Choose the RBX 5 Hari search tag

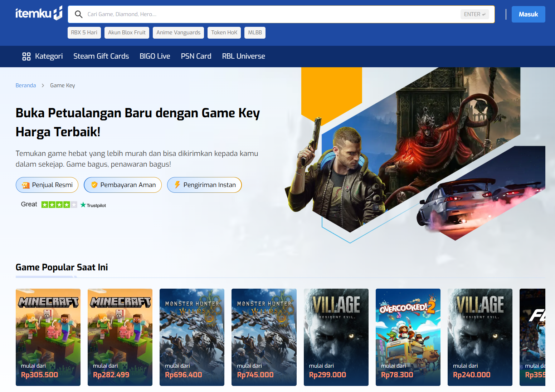click(84, 33)
